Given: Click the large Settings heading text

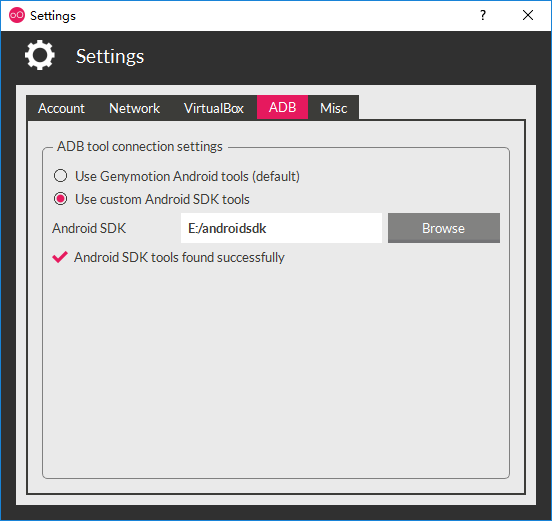Looking at the screenshot, I should click(110, 56).
